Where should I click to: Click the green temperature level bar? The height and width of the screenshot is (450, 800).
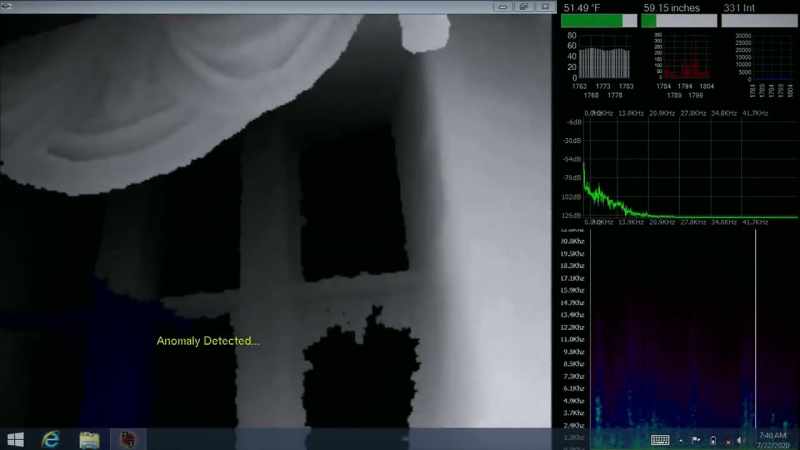599,20
